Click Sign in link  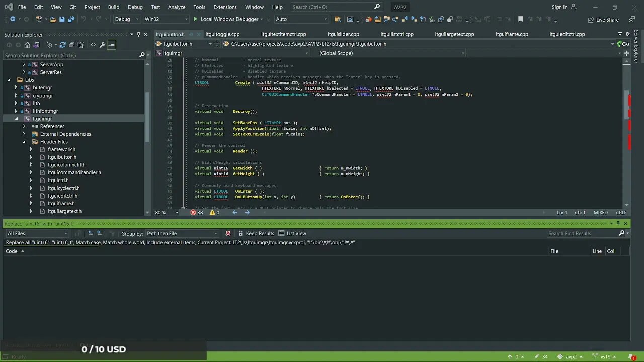pos(559,7)
